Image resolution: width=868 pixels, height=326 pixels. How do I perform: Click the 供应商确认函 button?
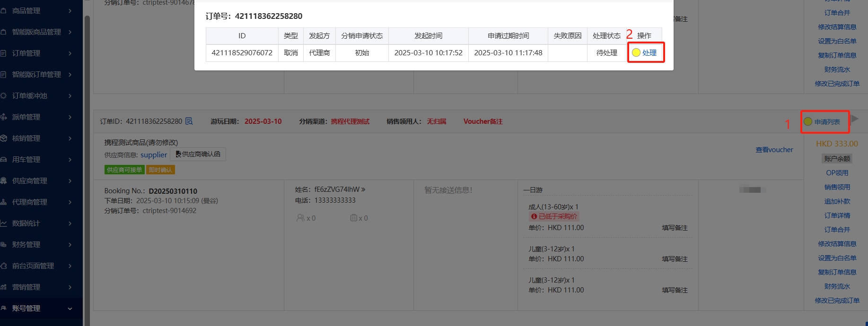pyautogui.click(x=198, y=154)
